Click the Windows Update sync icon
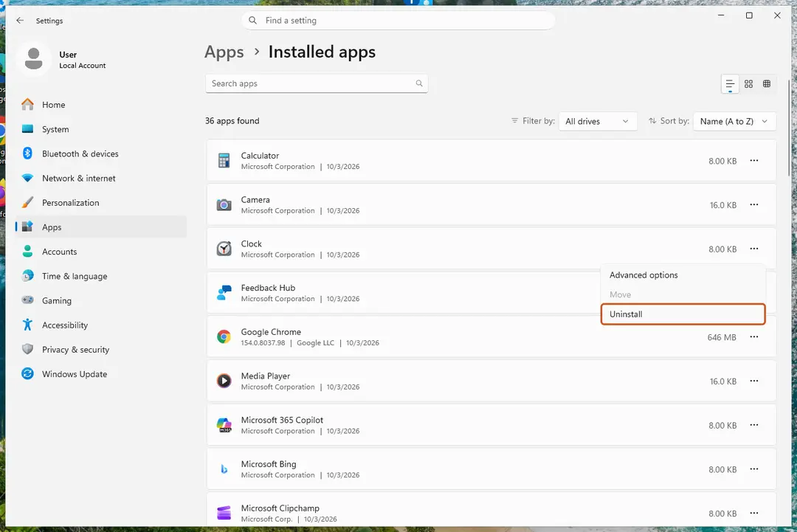This screenshot has width=797, height=532. coord(27,374)
